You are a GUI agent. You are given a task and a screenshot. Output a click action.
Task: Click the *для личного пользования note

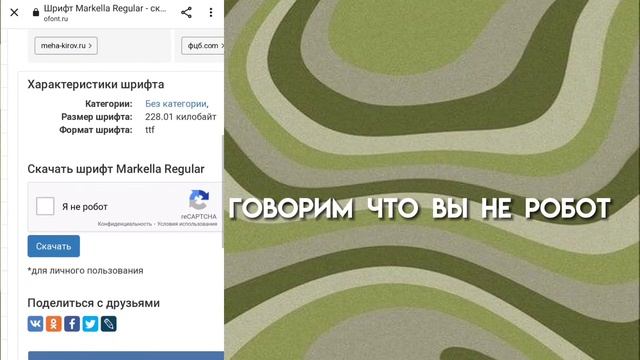pos(85,271)
